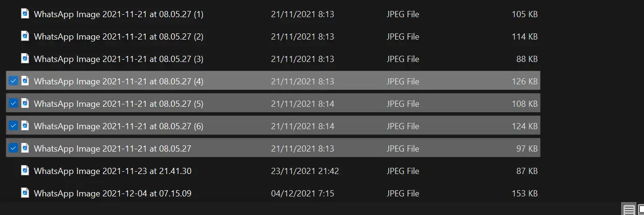644x215 pixels.
Task: Deselect checkbox of file 08.05.27 (6)
Action: coord(13,126)
